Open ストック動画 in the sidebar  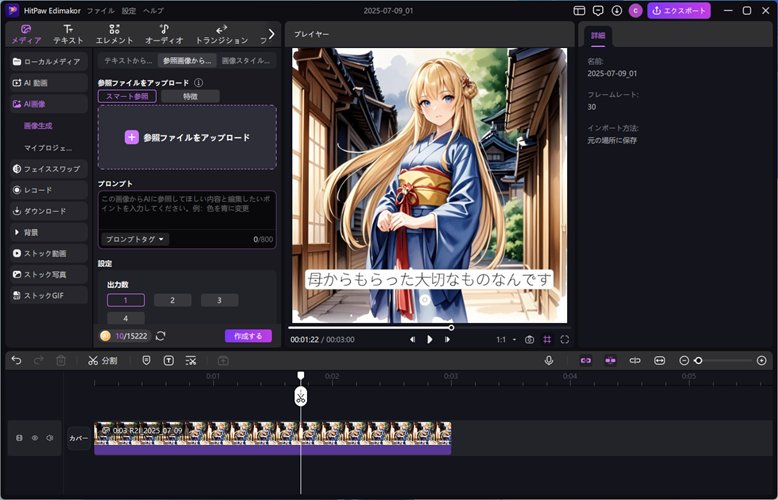(49, 253)
